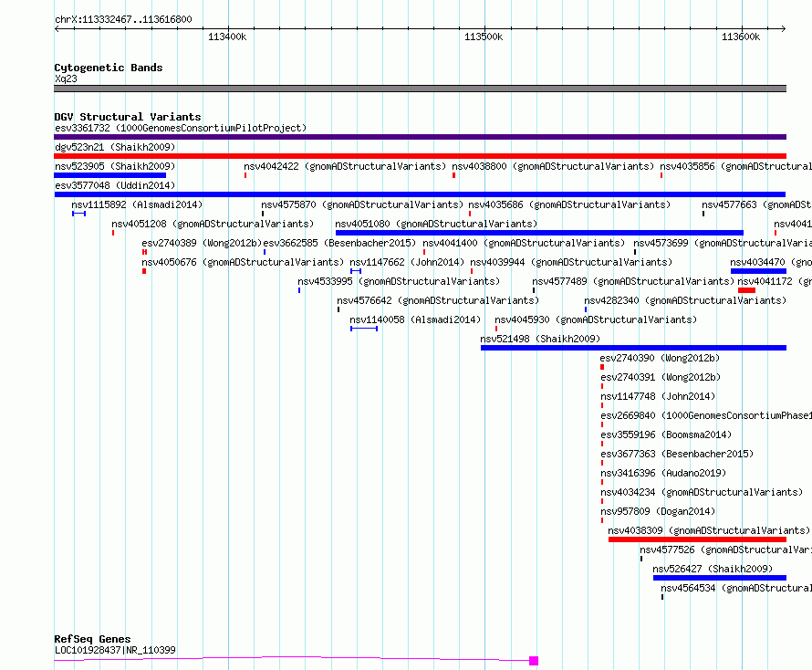Click nsv4041400 variant label
812x670 pixels.
click(x=524, y=243)
